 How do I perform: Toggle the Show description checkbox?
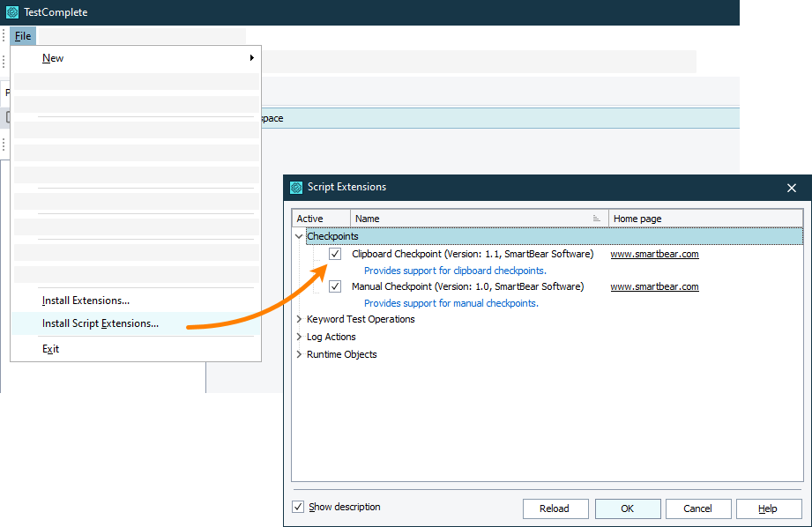298,507
